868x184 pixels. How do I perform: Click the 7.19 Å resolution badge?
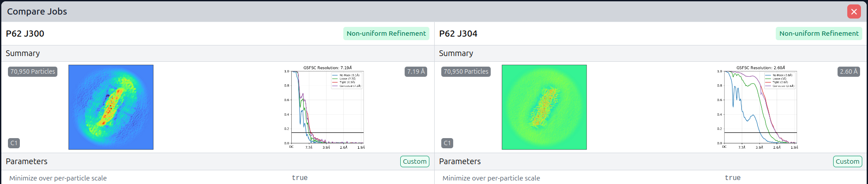click(416, 71)
